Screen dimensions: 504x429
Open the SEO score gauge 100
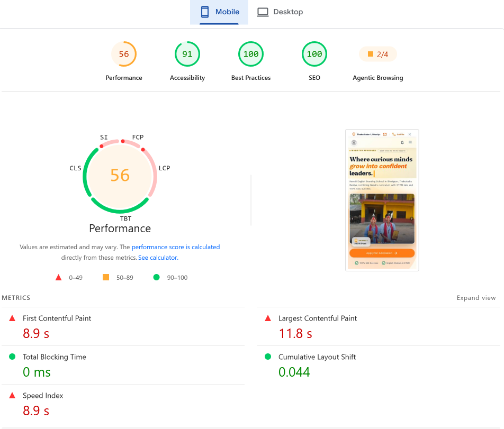pyautogui.click(x=314, y=54)
